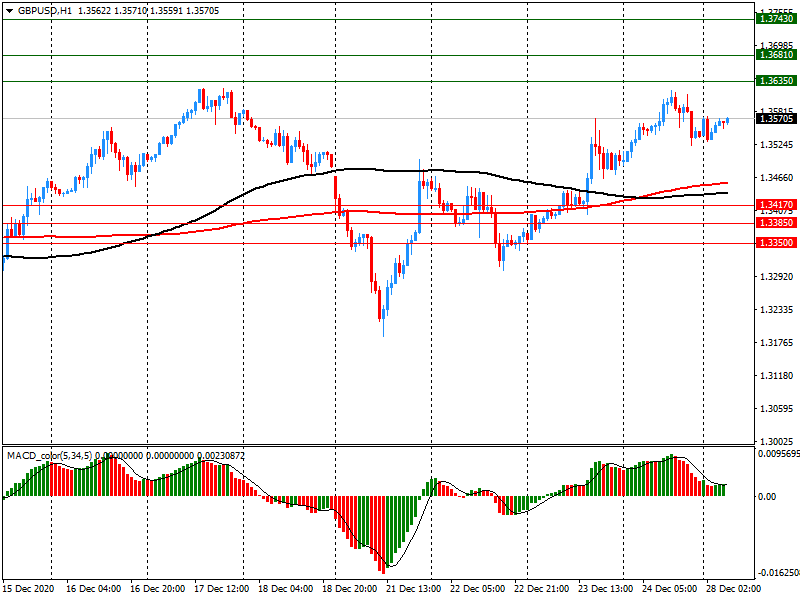Click the 1.35245 price axis value
The width and height of the screenshot is (800, 600).
click(x=777, y=145)
